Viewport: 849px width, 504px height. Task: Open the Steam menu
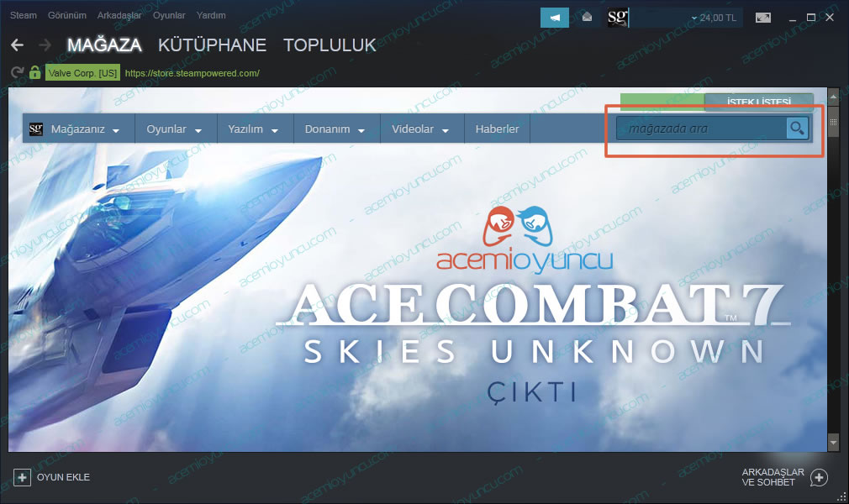point(24,15)
